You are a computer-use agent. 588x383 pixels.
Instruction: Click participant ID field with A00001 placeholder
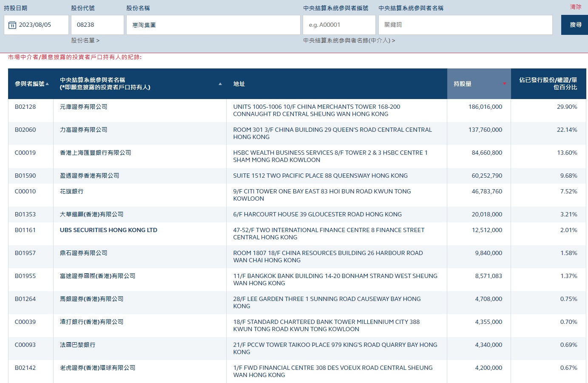coord(339,25)
